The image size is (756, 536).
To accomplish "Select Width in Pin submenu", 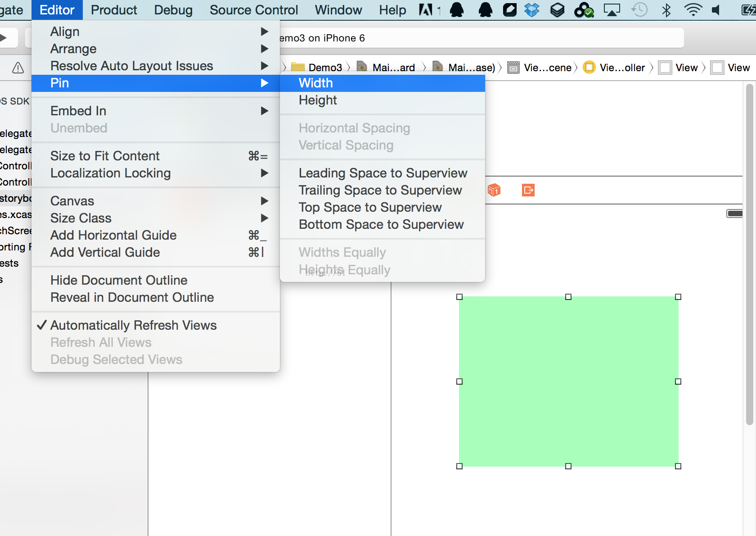I will pyautogui.click(x=316, y=83).
